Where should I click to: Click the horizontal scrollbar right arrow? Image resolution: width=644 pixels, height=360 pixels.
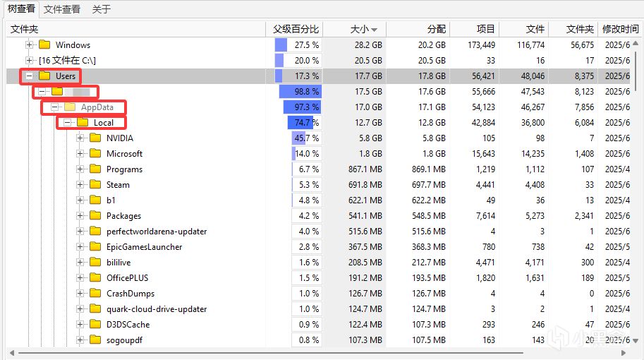[x=624, y=353]
